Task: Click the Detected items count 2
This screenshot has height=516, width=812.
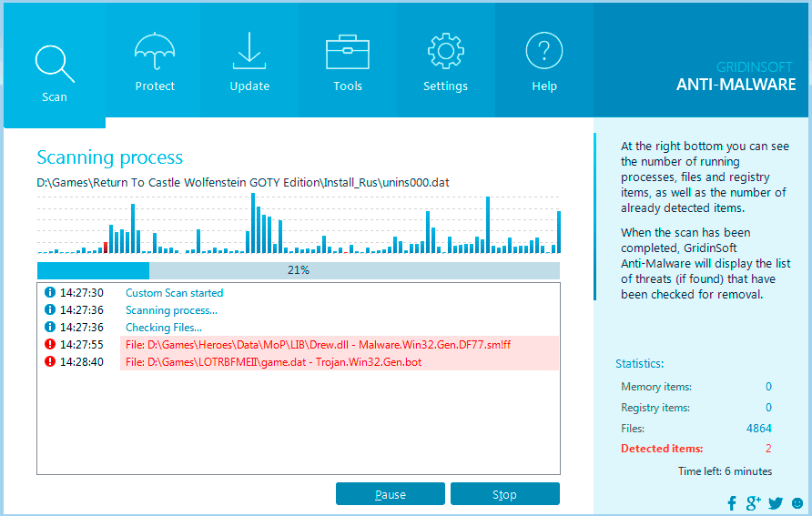Action: coord(768,448)
